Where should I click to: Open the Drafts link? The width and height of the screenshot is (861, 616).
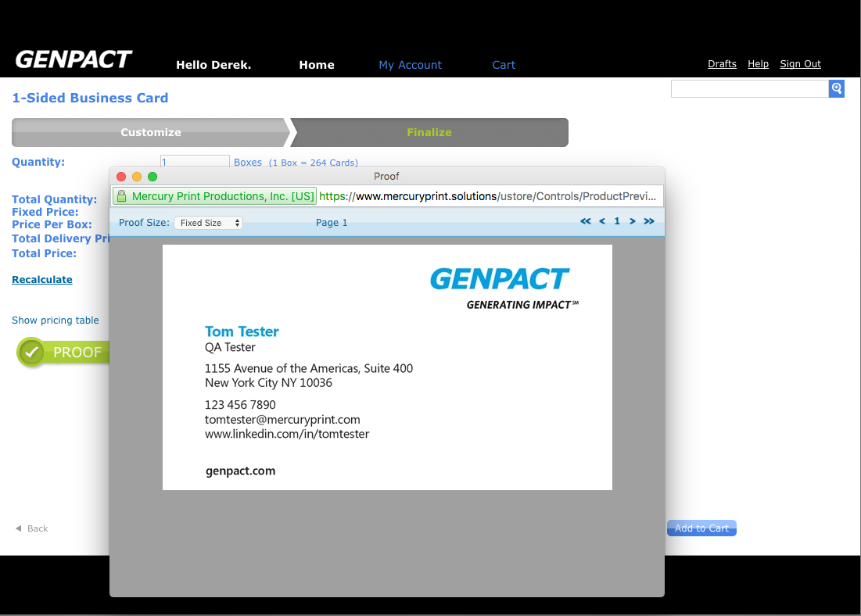click(x=722, y=64)
